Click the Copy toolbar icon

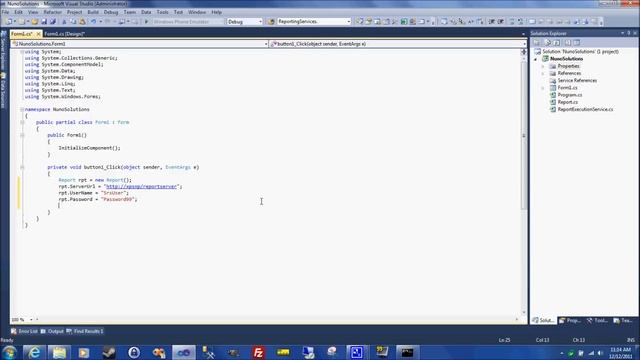coord(73,22)
